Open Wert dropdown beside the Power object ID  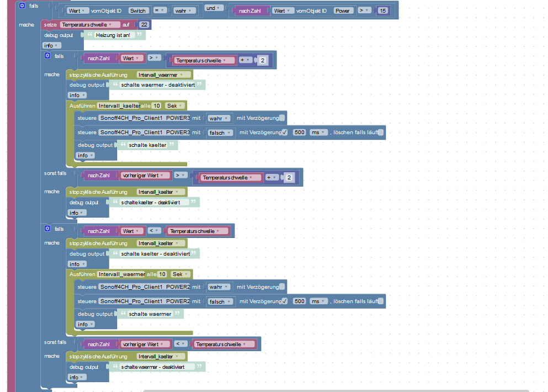[283, 11]
